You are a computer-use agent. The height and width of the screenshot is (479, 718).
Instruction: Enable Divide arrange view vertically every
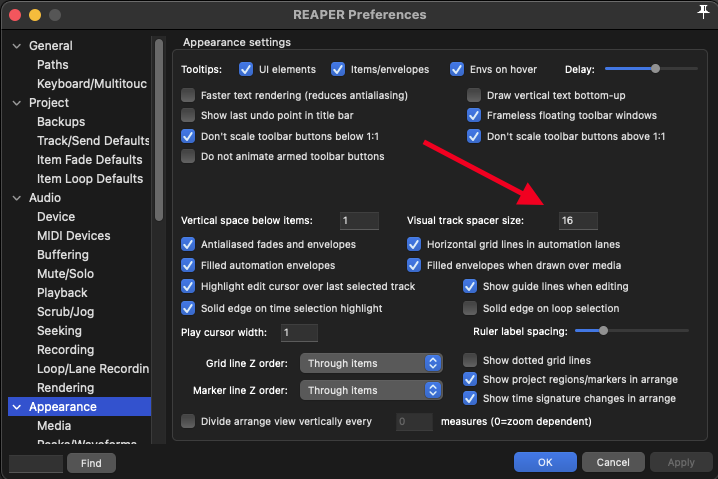click(x=188, y=421)
